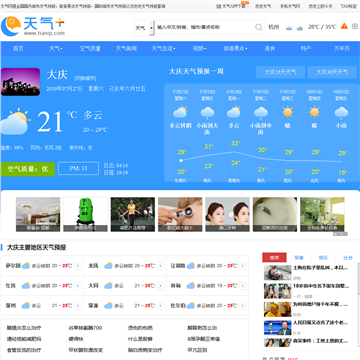The height and width of the screenshot is (360, 360).
Task: Go to 首页 in the navigation bar
Action: [18, 48]
